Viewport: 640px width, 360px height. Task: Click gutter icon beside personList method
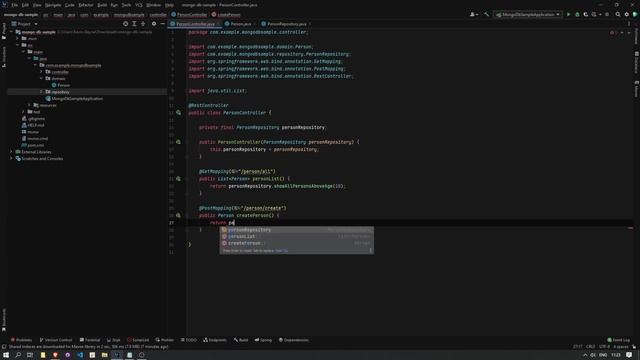click(178, 178)
